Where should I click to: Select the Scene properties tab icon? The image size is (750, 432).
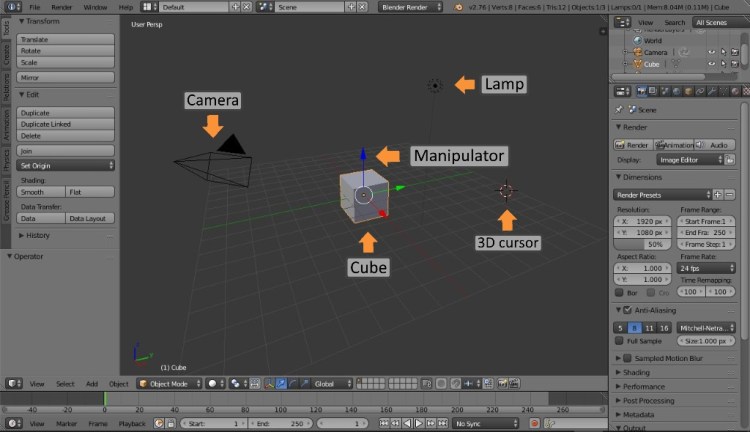[664, 91]
